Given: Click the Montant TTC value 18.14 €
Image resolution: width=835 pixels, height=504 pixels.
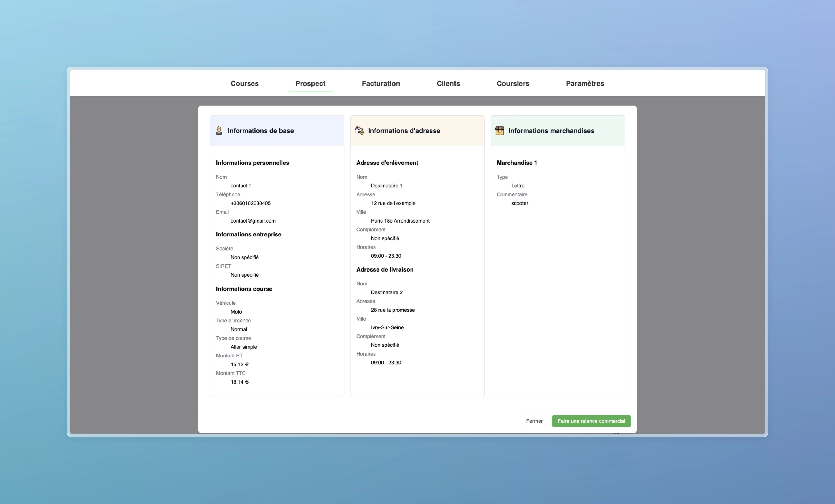Looking at the screenshot, I should click(x=239, y=382).
